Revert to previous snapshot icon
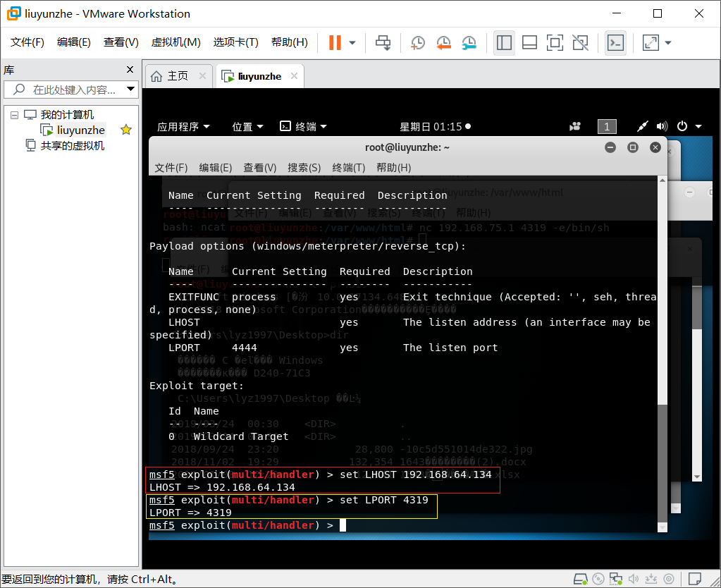The image size is (721, 588). click(x=443, y=43)
